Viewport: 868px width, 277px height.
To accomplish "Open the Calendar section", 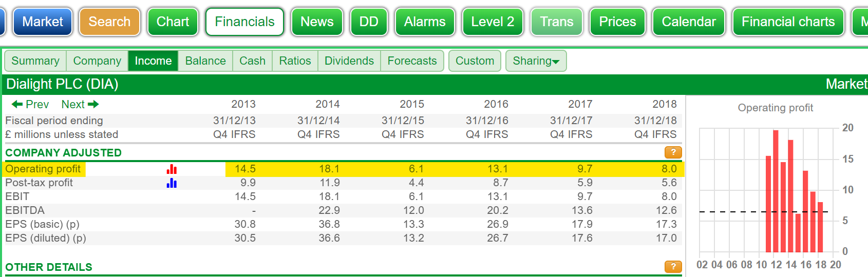I will click(688, 22).
